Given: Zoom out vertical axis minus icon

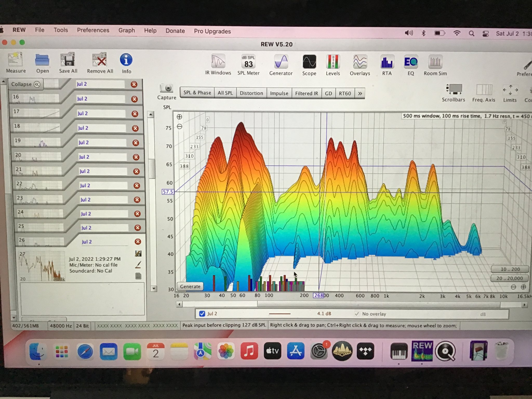Looking at the screenshot, I should [179, 127].
